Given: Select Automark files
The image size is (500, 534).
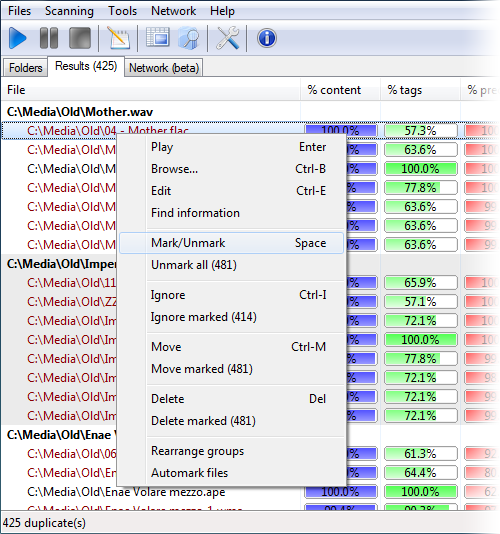Looking at the screenshot, I should [x=232, y=473].
